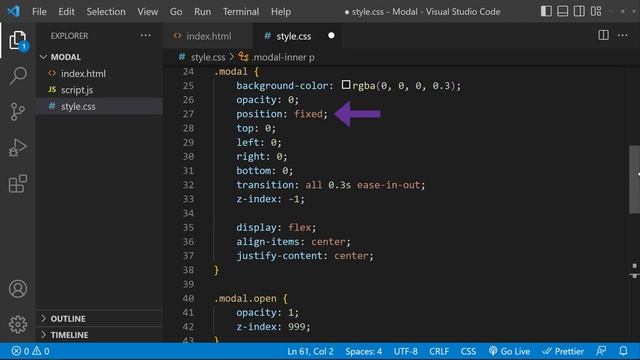Click the feedback icon in status bar
This screenshot has width=640, height=360.
(601, 351)
